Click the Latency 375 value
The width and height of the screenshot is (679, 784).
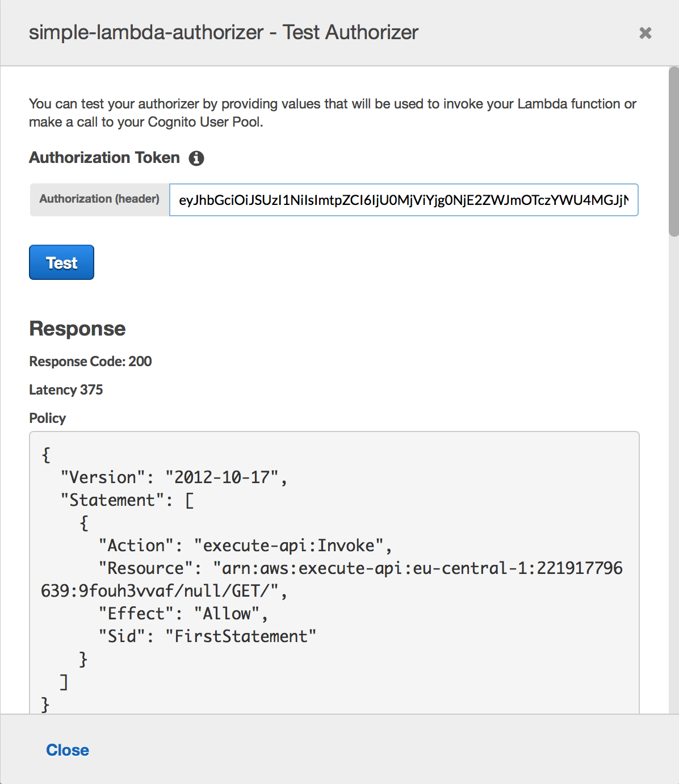click(x=66, y=390)
